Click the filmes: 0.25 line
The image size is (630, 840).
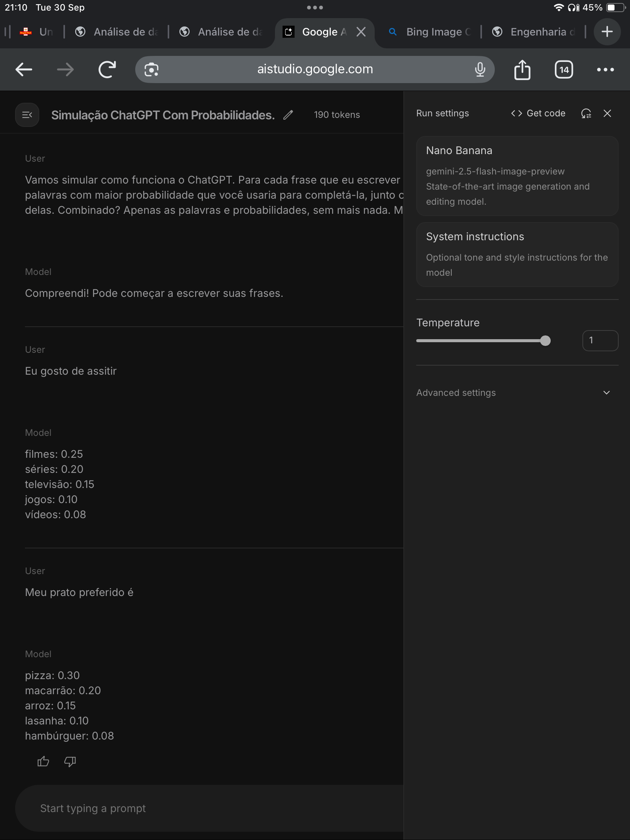[54, 454]
